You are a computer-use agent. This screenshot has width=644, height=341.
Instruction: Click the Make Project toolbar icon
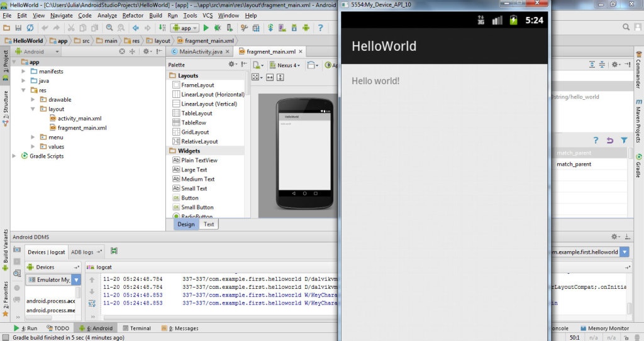pos(162,28)
